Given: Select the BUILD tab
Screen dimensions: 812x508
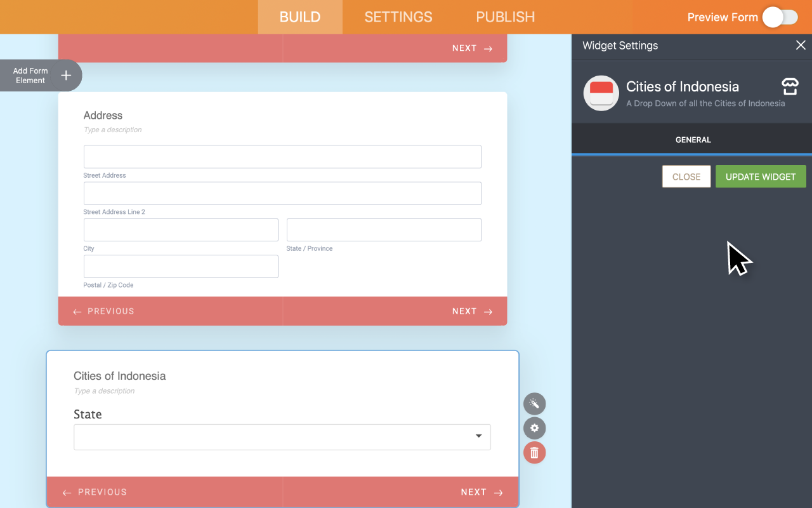Looking at the screenshot, I should [x=299, y=17].
